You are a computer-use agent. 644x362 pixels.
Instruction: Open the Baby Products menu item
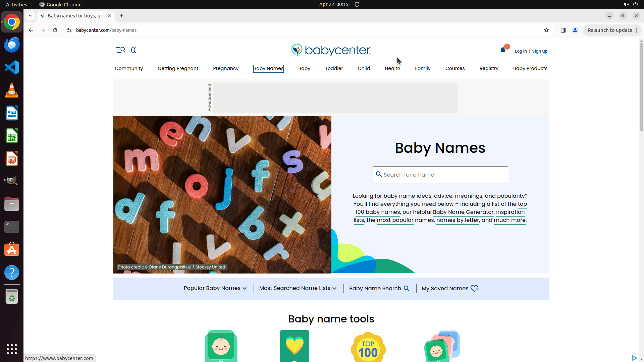click(530, 68)
